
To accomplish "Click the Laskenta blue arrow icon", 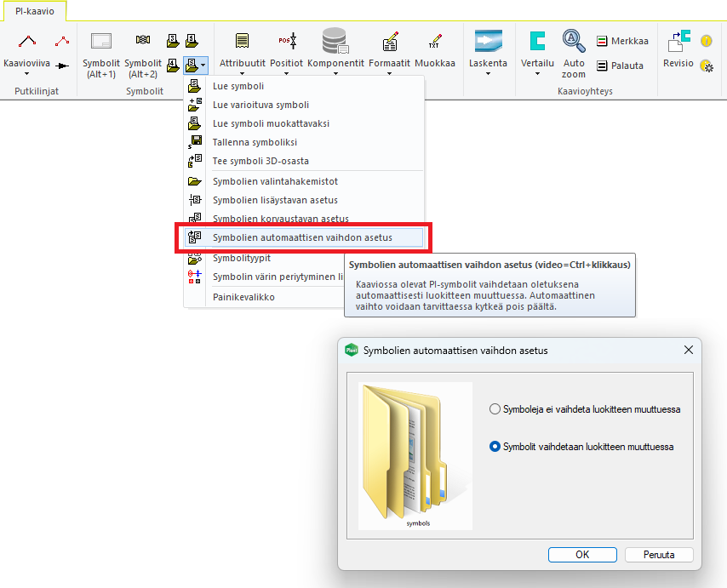I will (489, 41).
